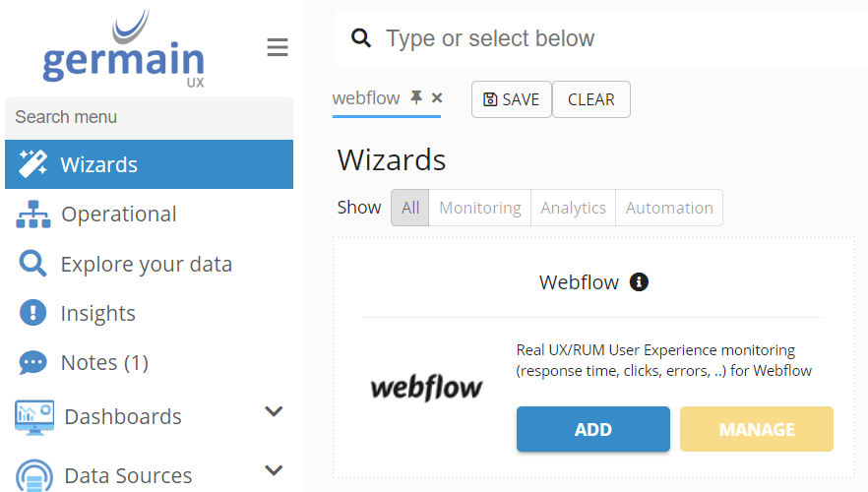Click the Insights exclamation icon
868x492 pixels.
tap(32, 313)
